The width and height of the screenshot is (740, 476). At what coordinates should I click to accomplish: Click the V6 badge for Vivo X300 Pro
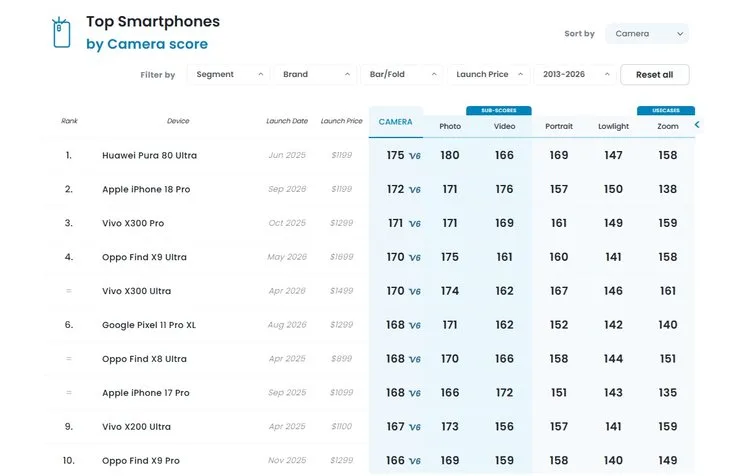(415, 224)
